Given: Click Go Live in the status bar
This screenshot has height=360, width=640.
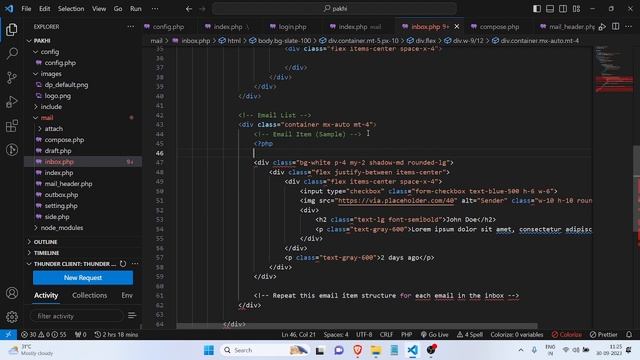Looking at the screenshot, I should point(434,334).
